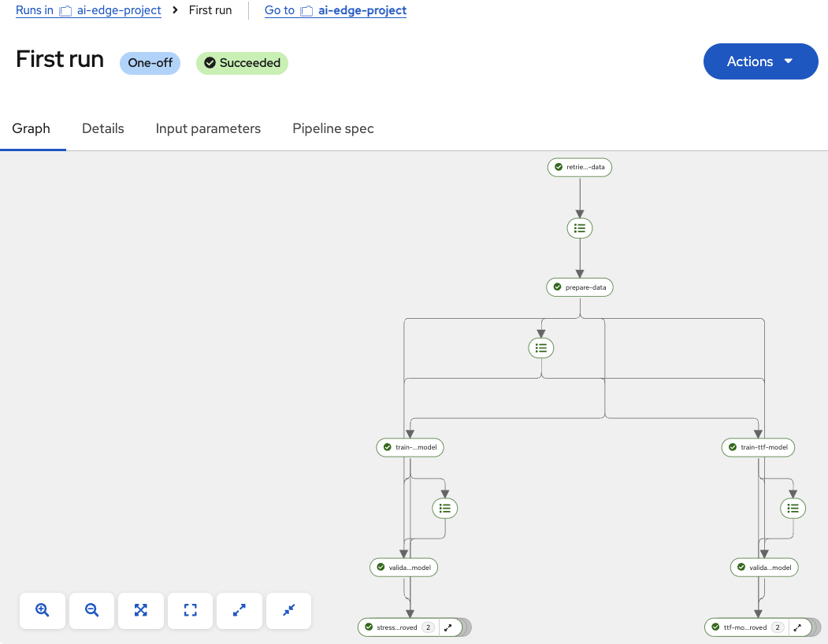The width and height of the screenshot is (828, 644).
Task: Open the task list node below retrieve-data
Action: click(579, 228)
